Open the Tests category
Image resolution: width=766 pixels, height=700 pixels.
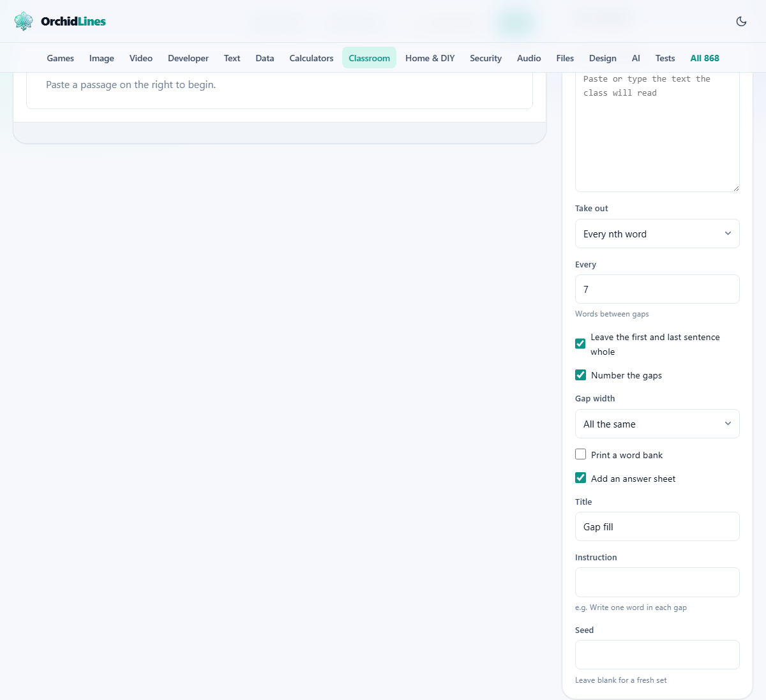click(x=665, y=58)
